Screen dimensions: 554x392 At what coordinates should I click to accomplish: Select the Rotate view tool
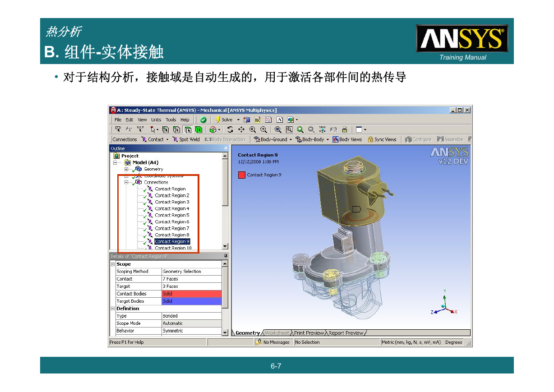tap(230, 129)
